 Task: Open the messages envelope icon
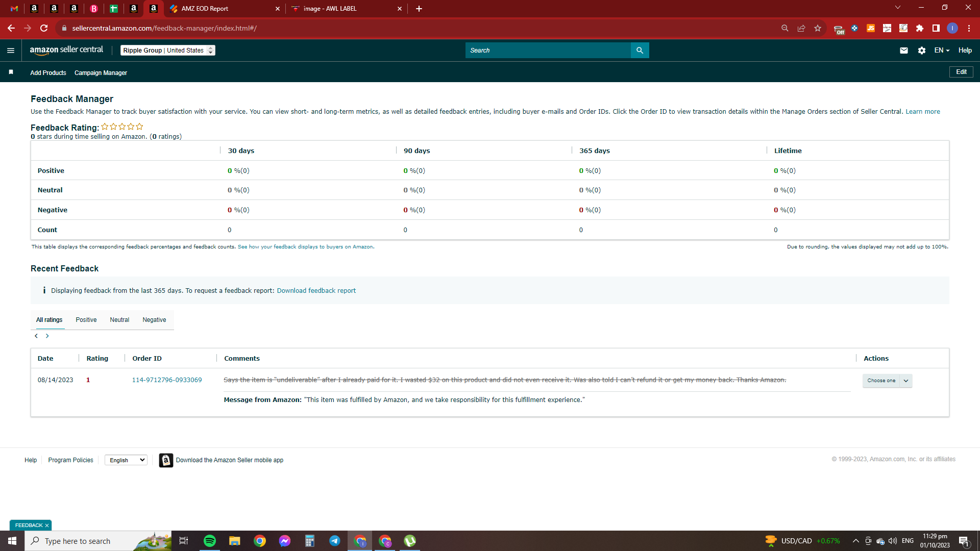(903, 51)
